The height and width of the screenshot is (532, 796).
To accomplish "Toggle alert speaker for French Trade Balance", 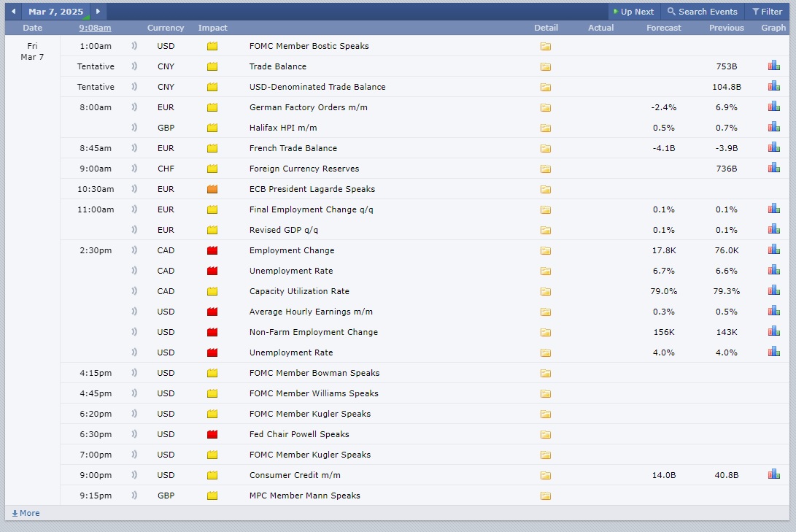I will pyautogui.click(x=134, y=147).
